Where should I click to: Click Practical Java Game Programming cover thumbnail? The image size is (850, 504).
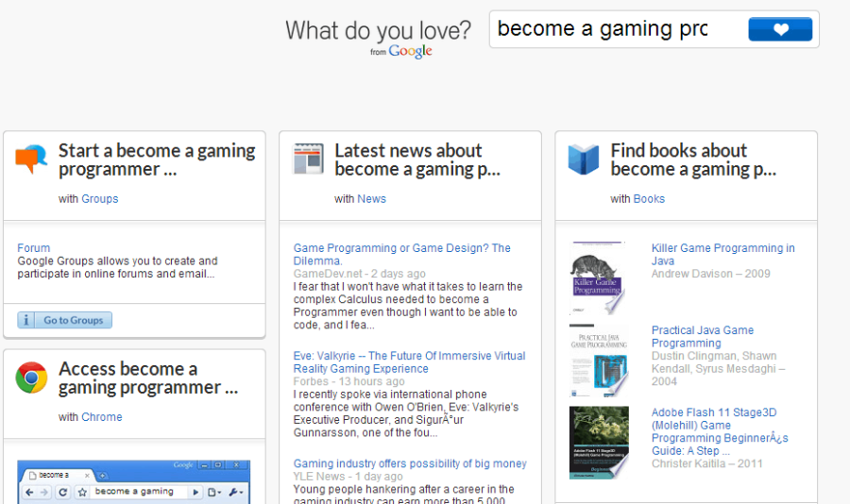598,361
